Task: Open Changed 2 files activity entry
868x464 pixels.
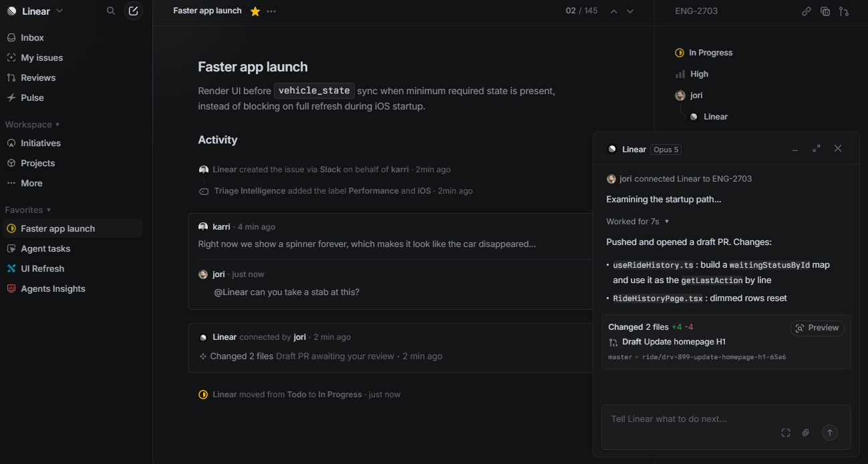Action: [242, 357]
